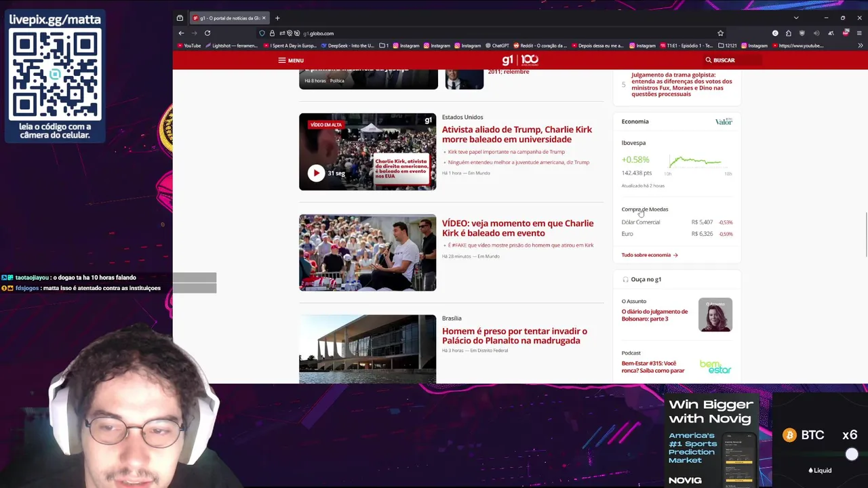Play the 31 seg Charlie Kirk video
The image size is (868, 488).
(x=316, y=173)
